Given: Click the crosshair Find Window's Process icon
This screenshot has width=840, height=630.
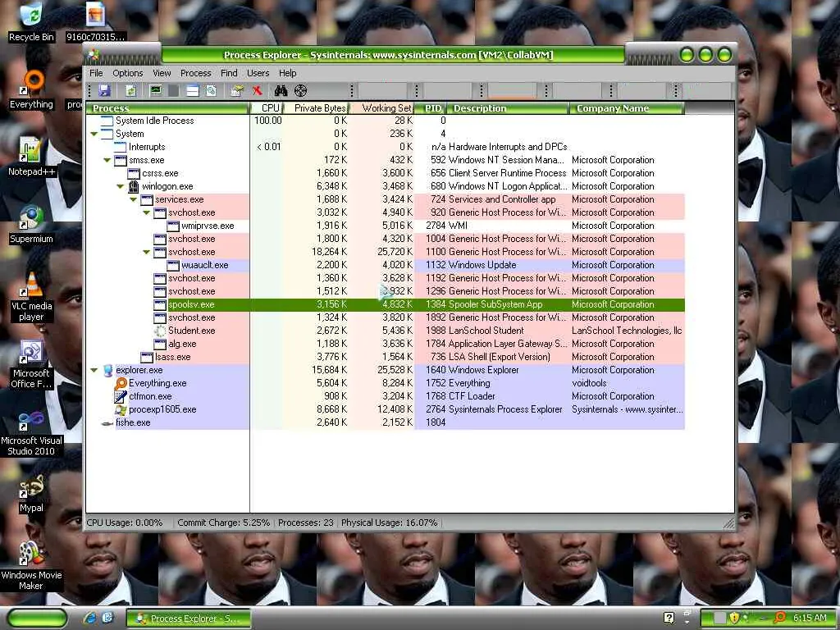Looking at the screenshot, I should 300,90.
